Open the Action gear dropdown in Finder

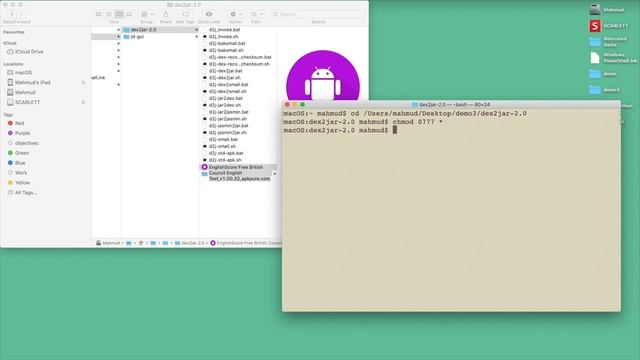click(236, 14)
